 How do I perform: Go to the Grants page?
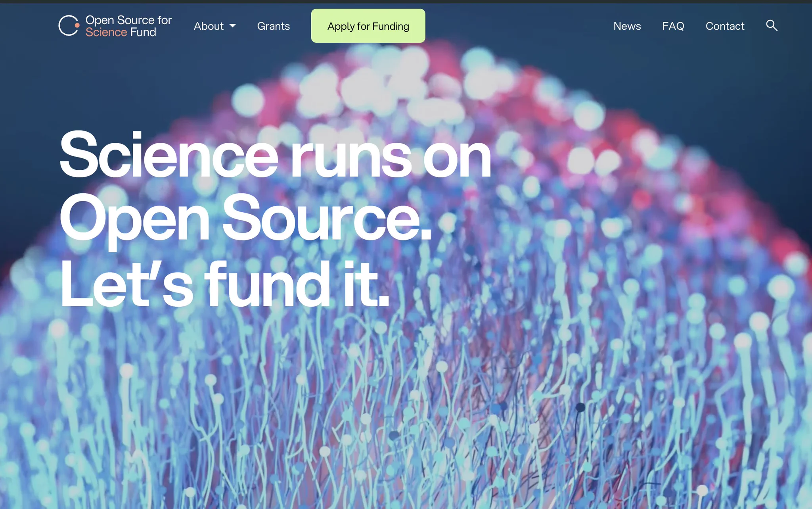tap(273, 26)
